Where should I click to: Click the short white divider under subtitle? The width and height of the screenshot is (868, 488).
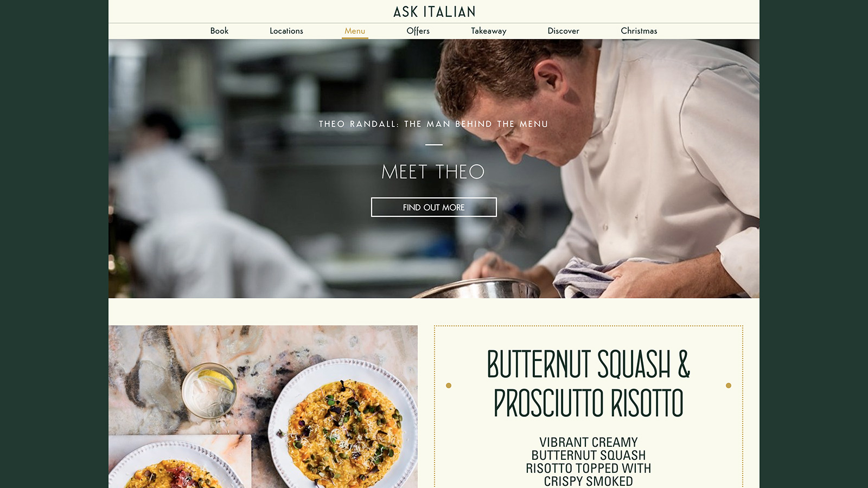click(434, 145)
